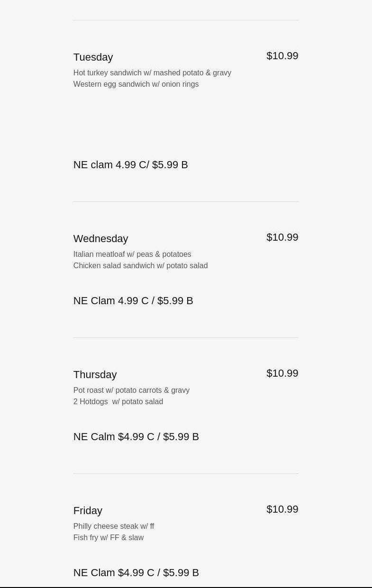
Task: Click the Friday NE Clam soup pricing
Action: click(x=136, y=572)
